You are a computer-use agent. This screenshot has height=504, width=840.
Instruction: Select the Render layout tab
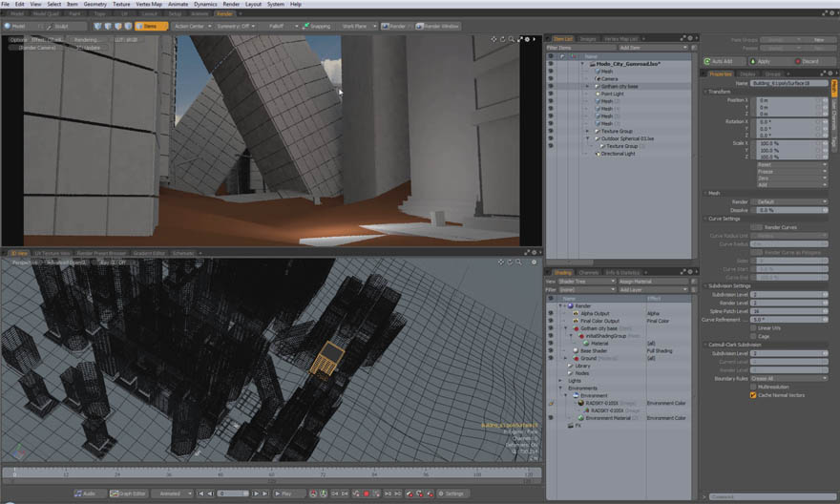point(224,13)
